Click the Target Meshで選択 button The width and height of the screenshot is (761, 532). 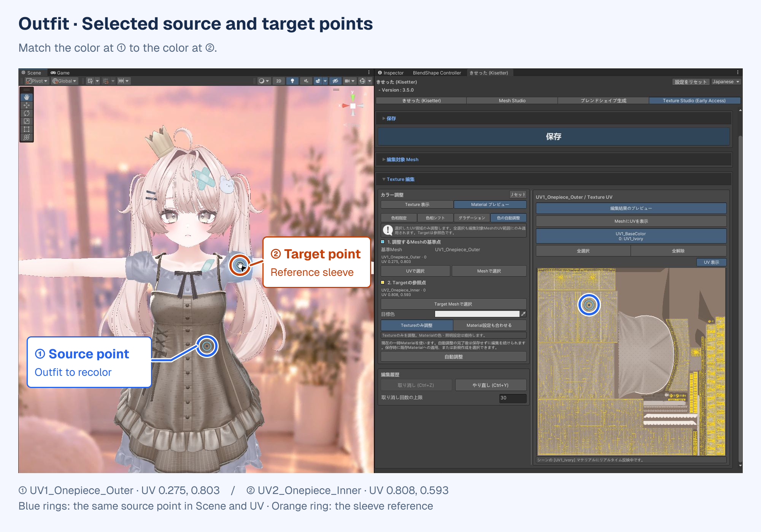(454, 304)
